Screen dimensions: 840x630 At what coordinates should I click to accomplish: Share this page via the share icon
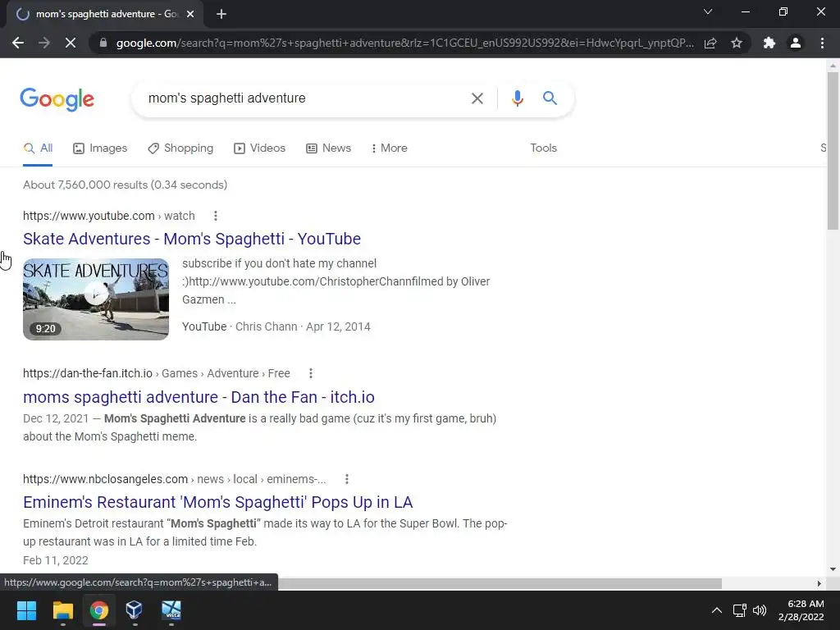coord(710,43)
